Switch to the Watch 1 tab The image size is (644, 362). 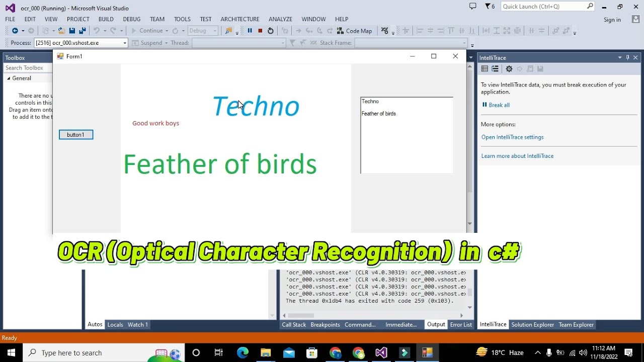coord(138,325)
